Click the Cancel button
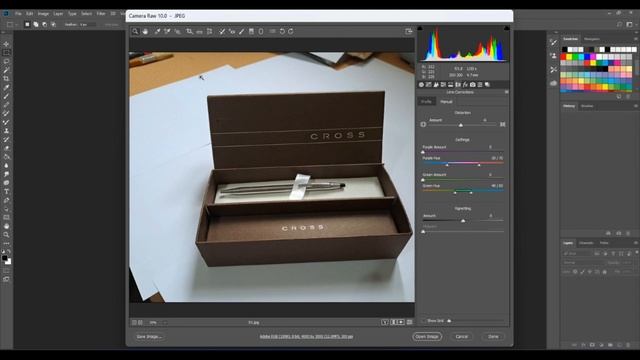The width and height of the screenshot is (640, 360). point(462,337)
